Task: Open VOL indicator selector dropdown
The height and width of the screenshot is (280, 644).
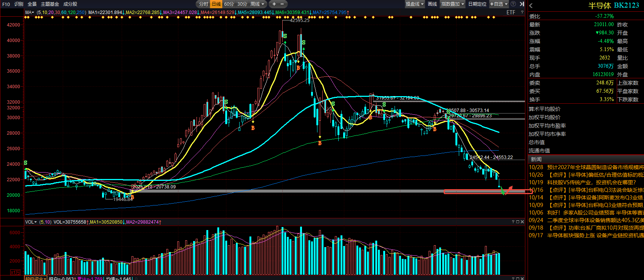Action: pos(31,222)
